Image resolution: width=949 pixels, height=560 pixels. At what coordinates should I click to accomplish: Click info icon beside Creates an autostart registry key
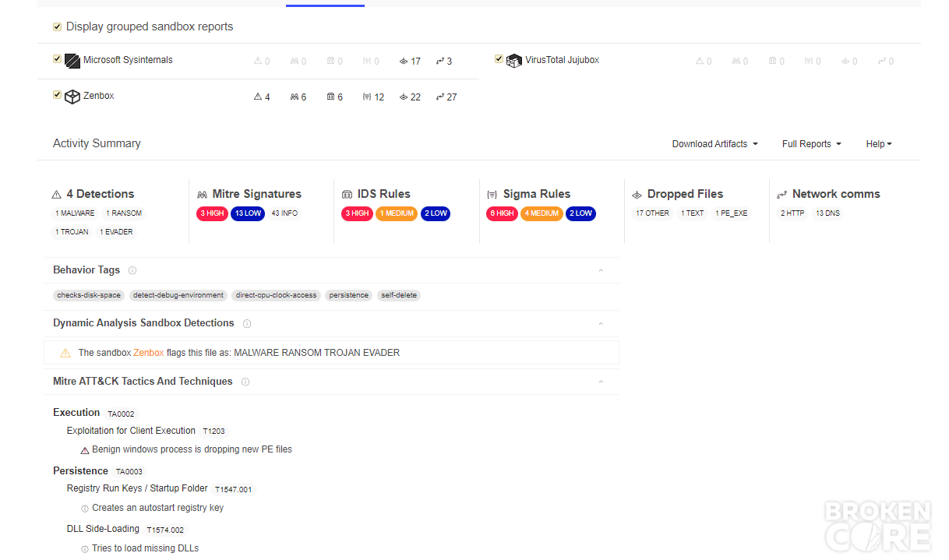pos(85,509)
